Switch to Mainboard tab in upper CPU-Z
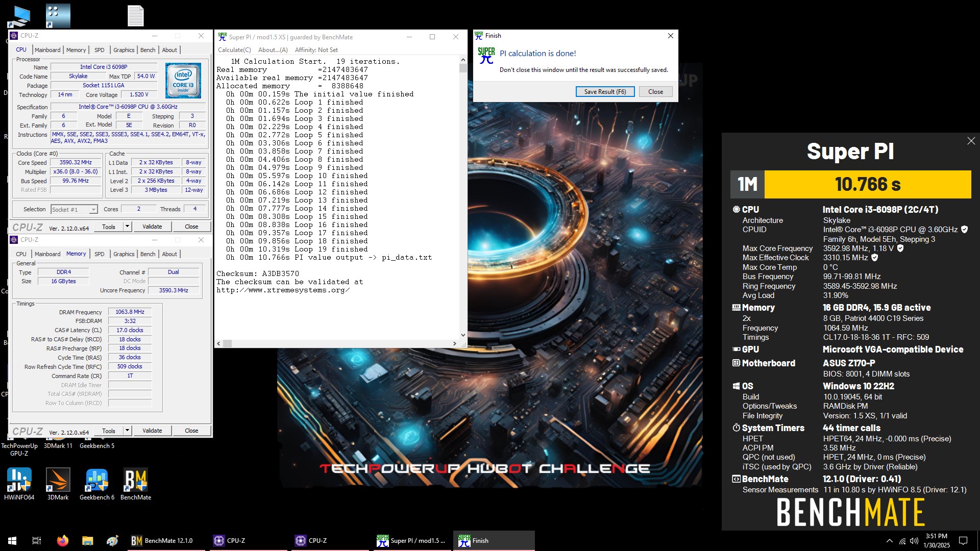 click(x=47, y=50)
